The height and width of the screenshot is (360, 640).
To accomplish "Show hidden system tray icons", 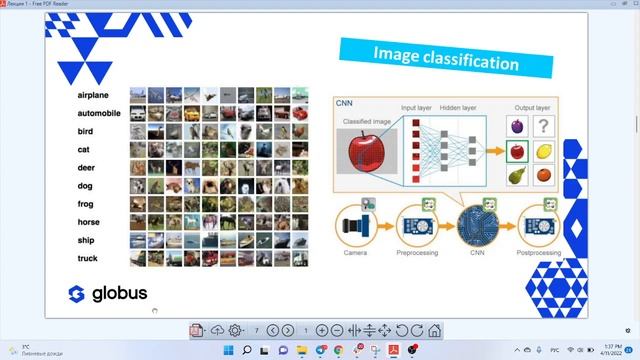I will 517,350.
